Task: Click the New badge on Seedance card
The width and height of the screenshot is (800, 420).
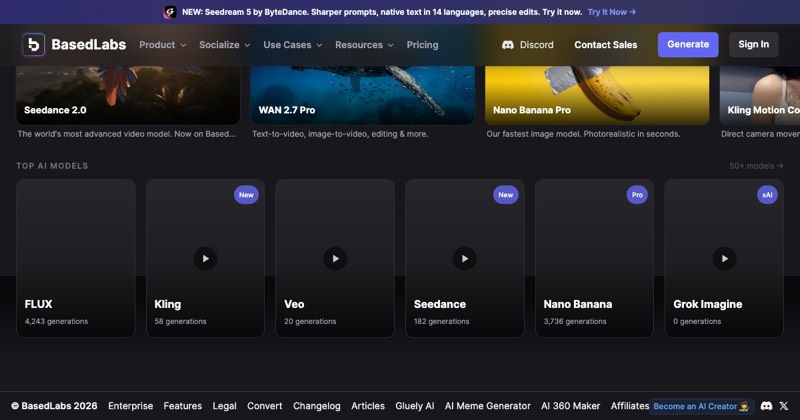Action: click(x=506, y=194)
